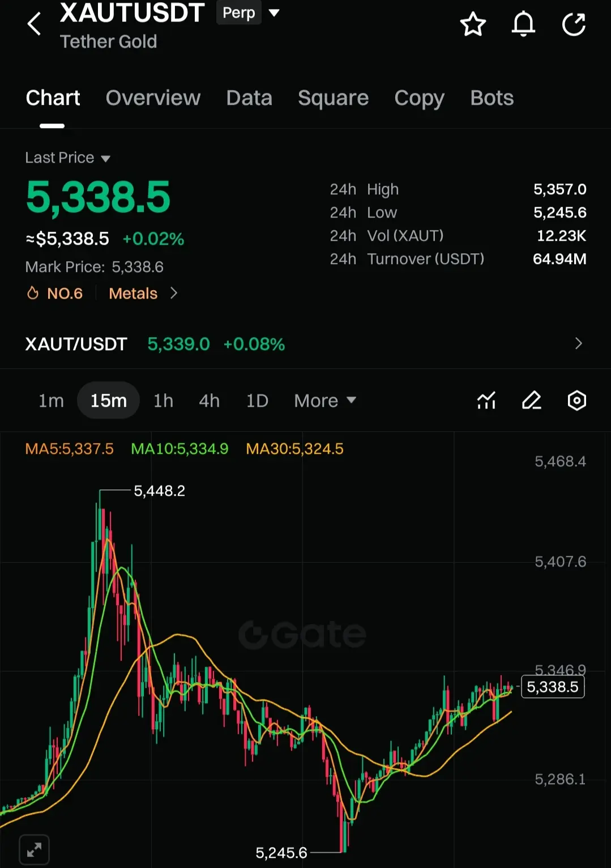Select the drawing pencil tool
Image resolution: width=611 pixels, height=868 pixels.
point(531,401)
